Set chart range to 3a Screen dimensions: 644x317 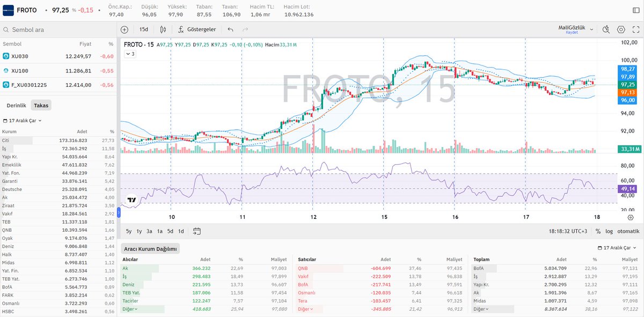150,231
